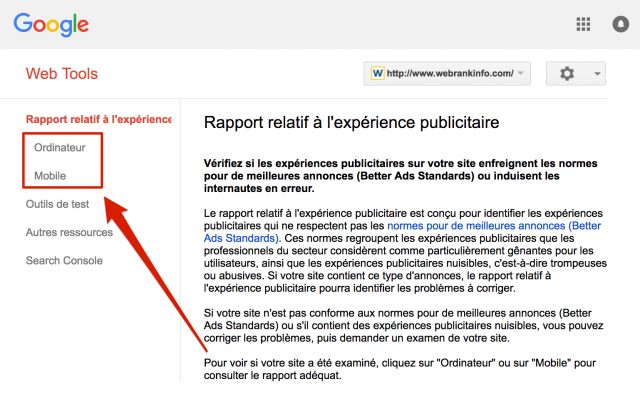Select Rapport relatif à l'expérience menu heading

coord(98,119)
